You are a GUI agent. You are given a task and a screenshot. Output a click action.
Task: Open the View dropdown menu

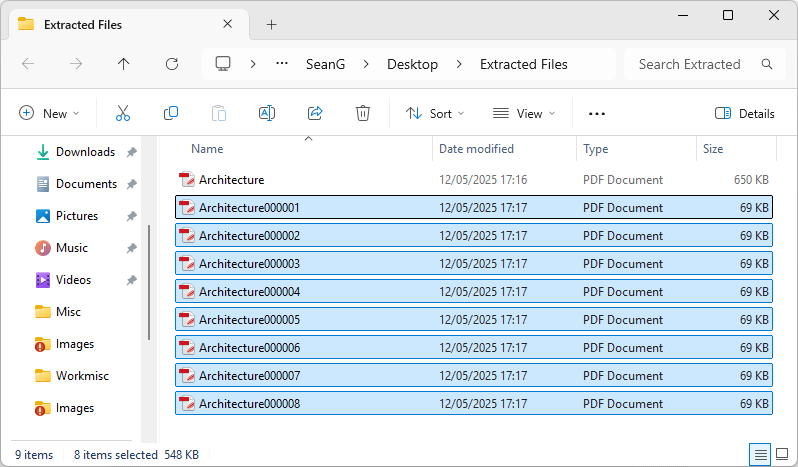pyautogui.click(x=524, y=113)
